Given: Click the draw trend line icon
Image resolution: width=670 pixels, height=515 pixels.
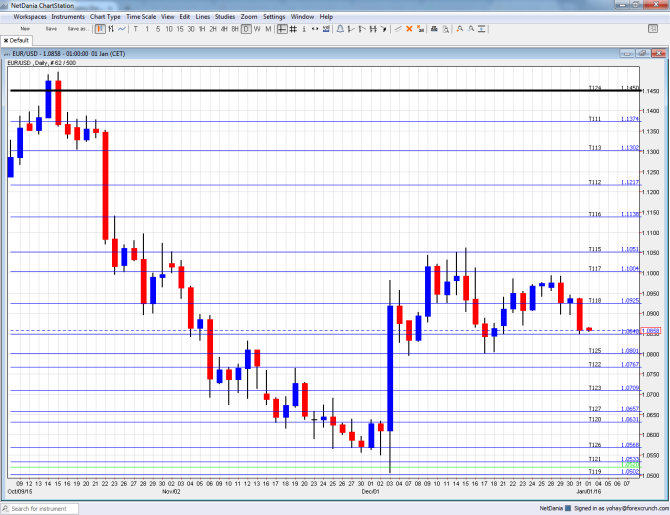Looking at the screenshot, I should 398,29.
